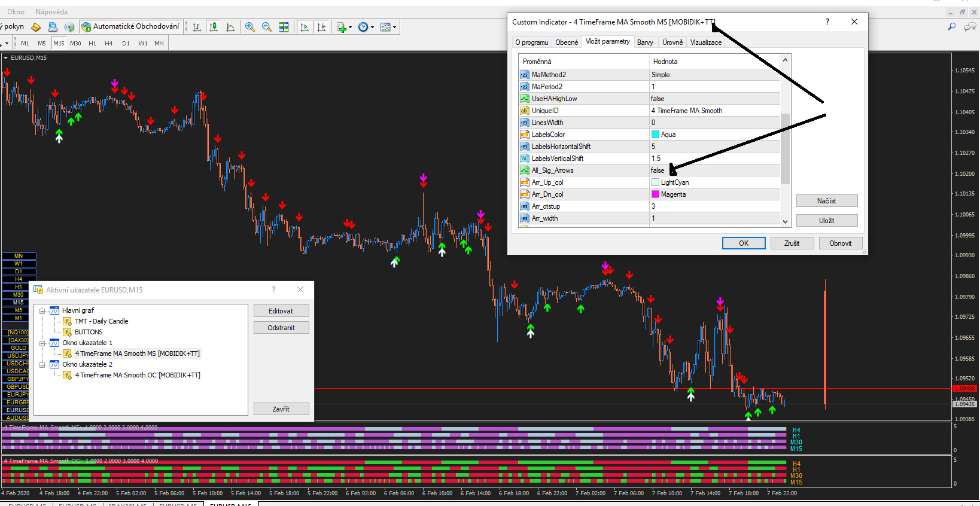Viewport: 980px width, 506px height.
Task: Switch the chart to bar chart mode
Action: click(x=196, y=27)
